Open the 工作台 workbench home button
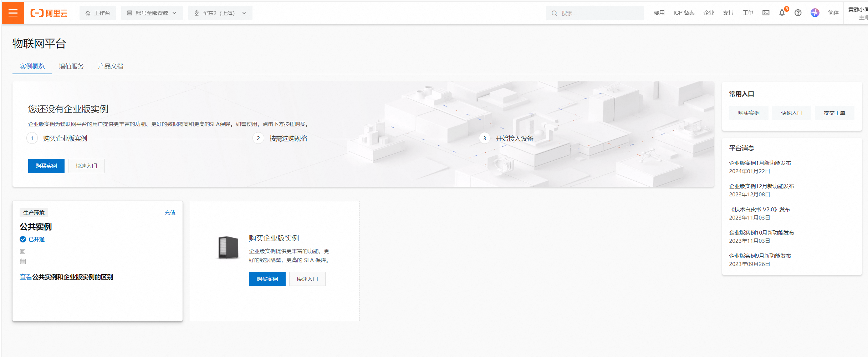 click(x=98, y=13)
